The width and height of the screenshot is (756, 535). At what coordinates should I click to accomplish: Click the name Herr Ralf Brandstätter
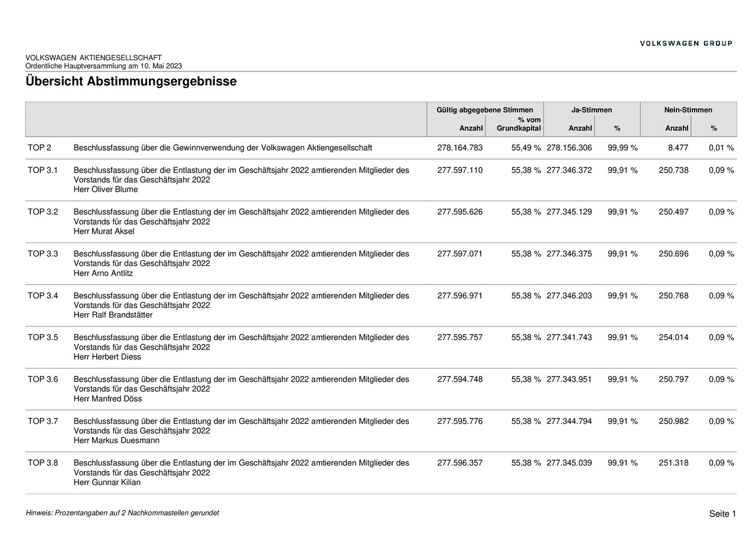(113, 316)
